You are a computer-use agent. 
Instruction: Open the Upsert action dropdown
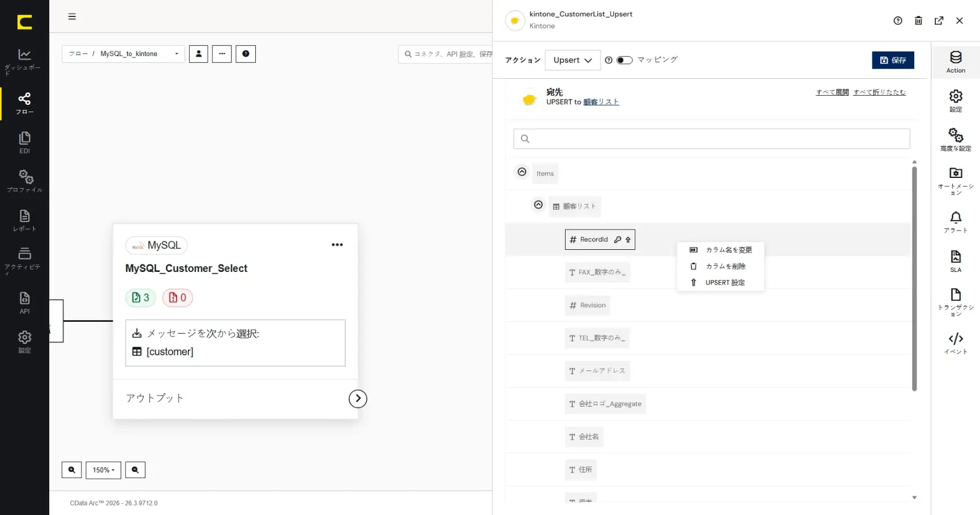(x=572, y=60)
